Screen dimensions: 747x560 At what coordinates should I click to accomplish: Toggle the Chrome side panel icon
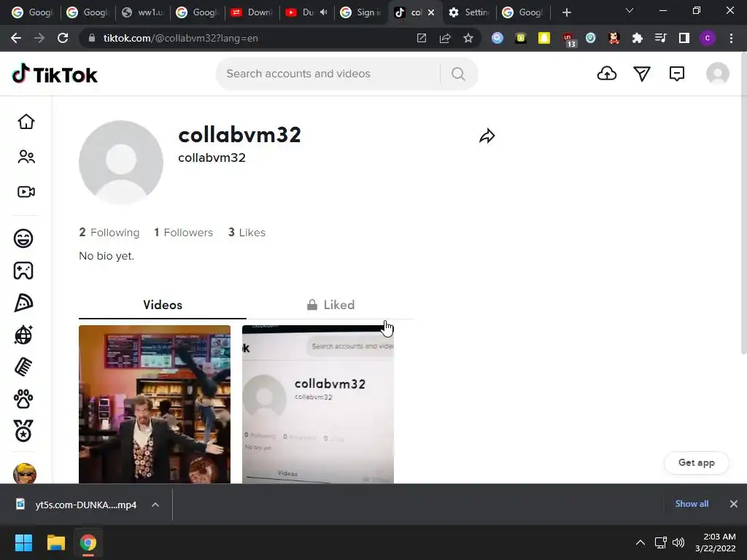[684, 38]
